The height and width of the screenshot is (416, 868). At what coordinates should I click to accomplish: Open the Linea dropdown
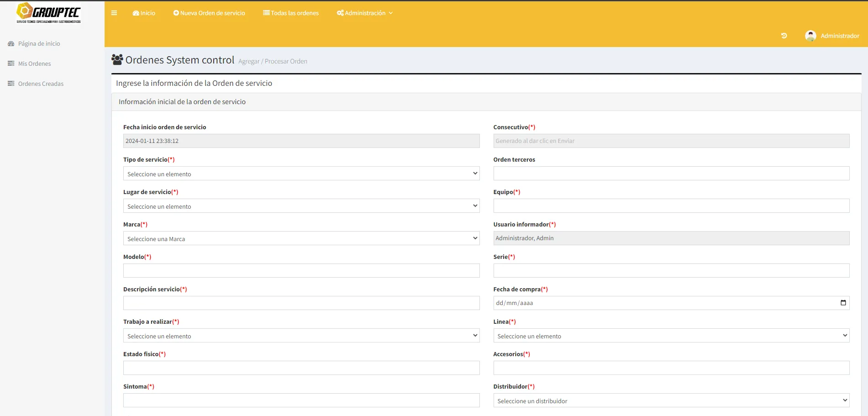tap(671, 336)
